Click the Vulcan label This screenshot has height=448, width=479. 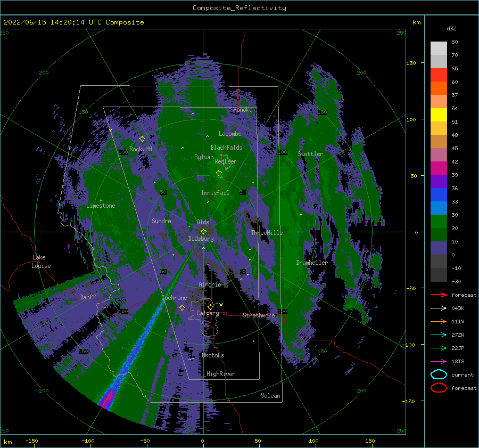click(x=270, y=396)
